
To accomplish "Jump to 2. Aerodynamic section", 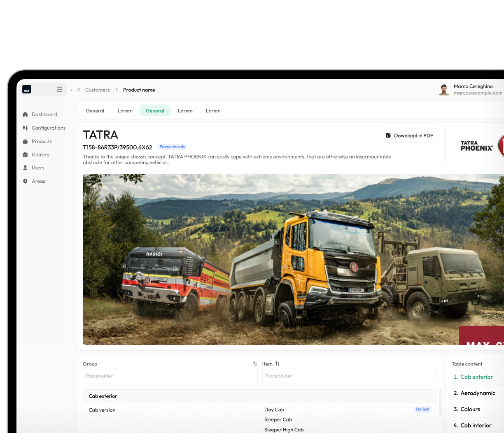I will (x=474, y=393).
